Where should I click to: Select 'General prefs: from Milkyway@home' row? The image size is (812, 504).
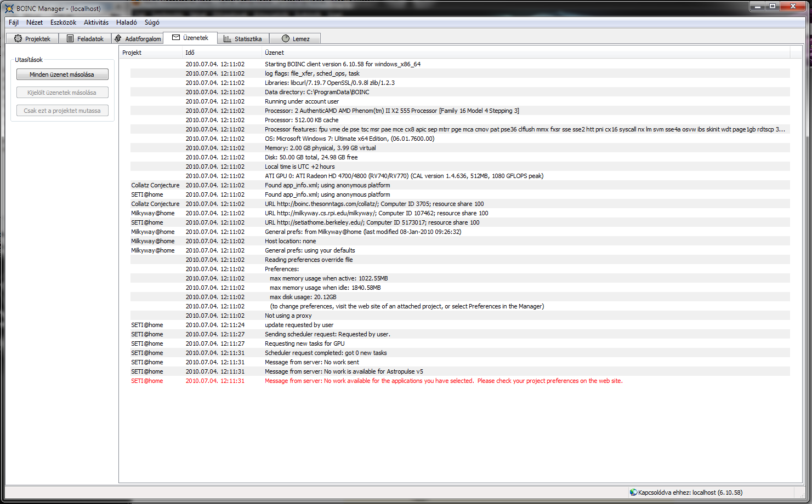point(460,232)
